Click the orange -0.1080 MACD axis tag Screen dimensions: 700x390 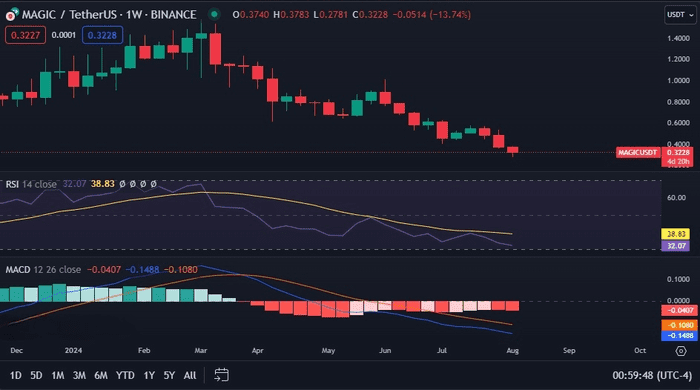tap(679, 325)
